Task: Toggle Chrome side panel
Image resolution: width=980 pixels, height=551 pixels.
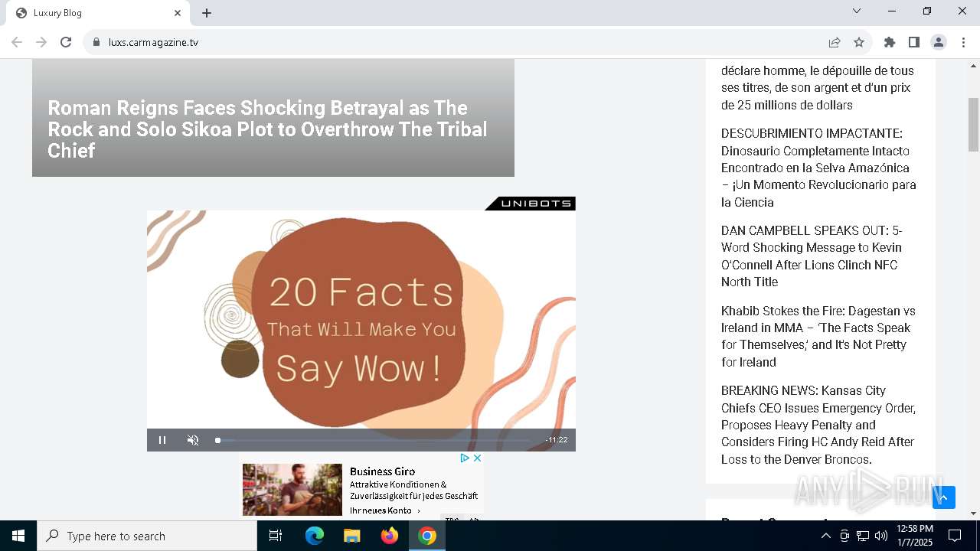Action: tap(914, 42)
